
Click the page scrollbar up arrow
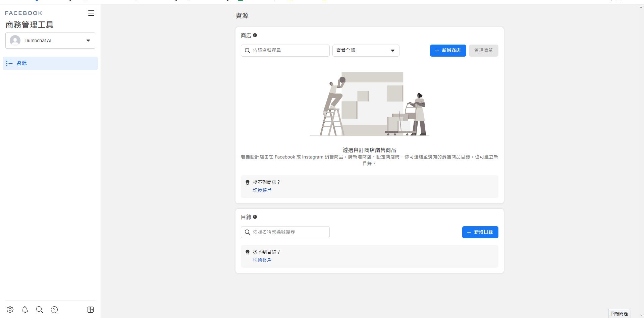coord(641,7)
